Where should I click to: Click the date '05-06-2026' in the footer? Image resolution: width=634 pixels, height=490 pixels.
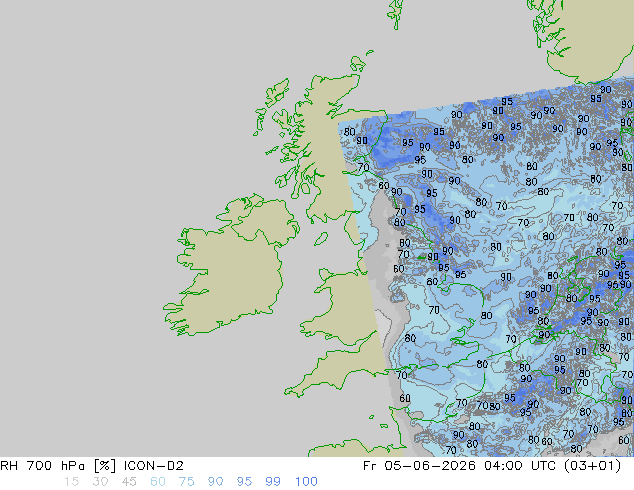430,466
